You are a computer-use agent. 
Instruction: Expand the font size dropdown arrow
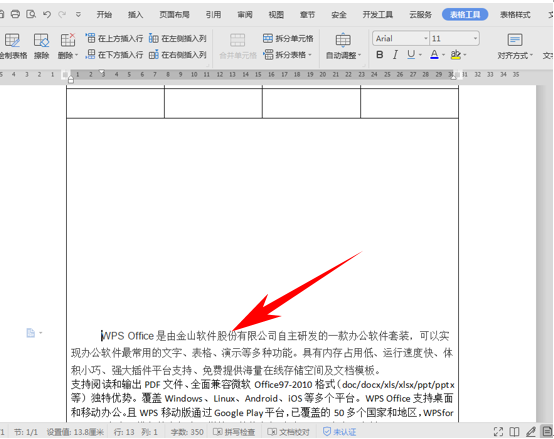click(x=476, y=38)
